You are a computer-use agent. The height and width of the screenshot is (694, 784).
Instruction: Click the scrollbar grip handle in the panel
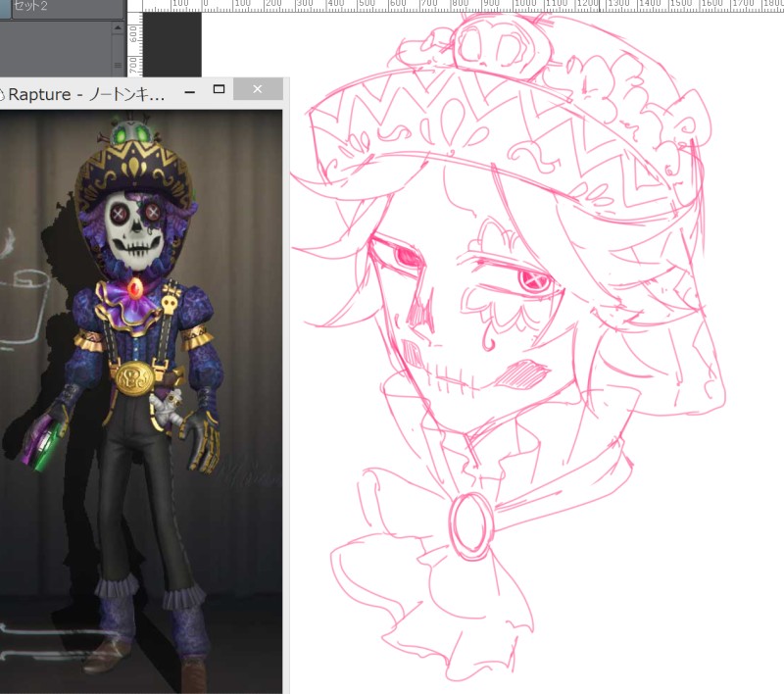click(118, 65)
